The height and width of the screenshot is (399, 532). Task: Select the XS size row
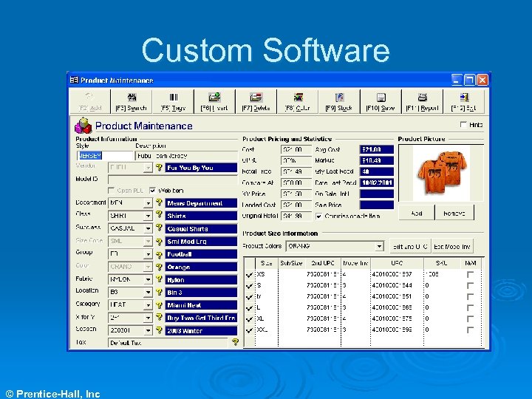click(x=363, y=274)
